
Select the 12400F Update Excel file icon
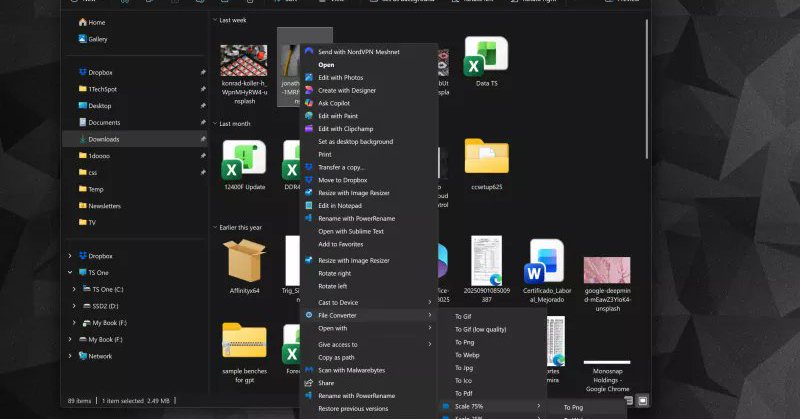tap(244, 160)
